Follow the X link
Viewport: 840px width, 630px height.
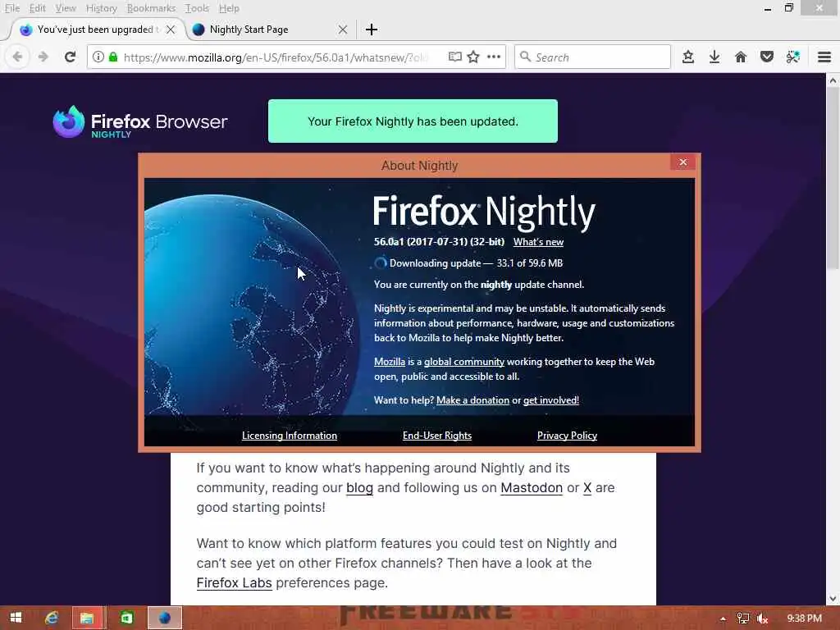[x=587, y=487]
